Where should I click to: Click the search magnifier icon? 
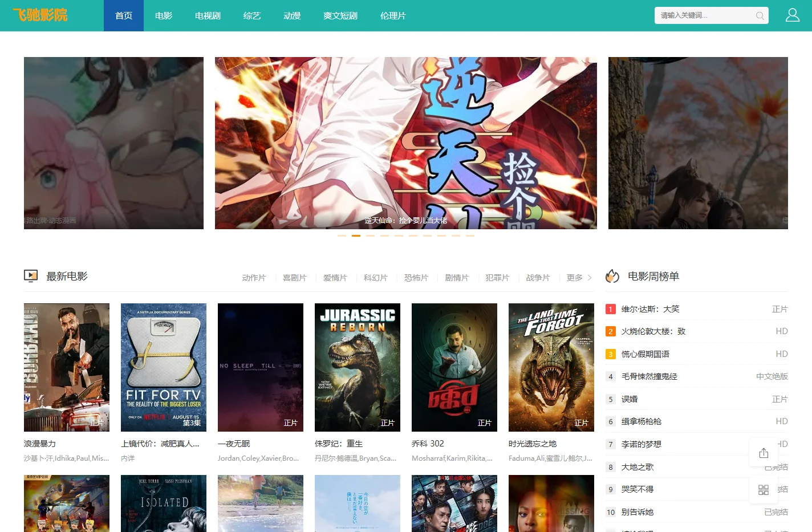point(760,16)
